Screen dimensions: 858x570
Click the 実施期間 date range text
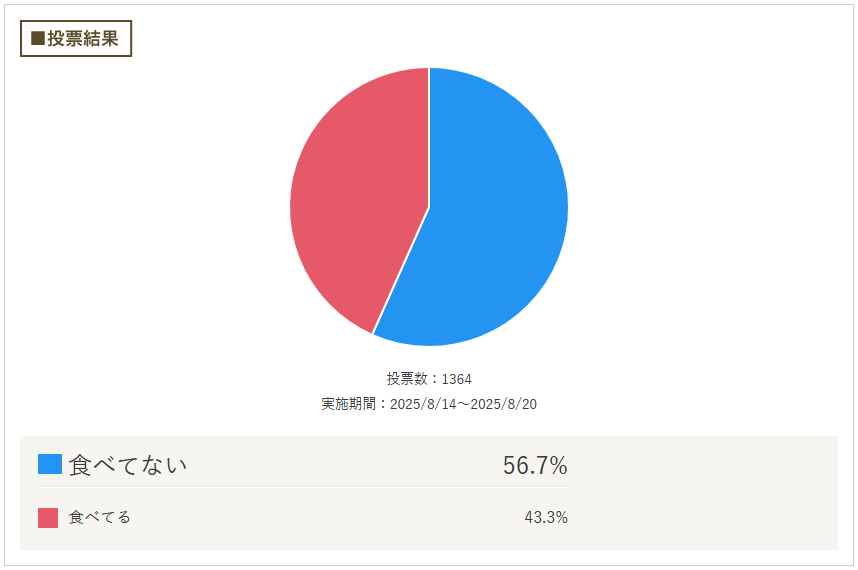tap(429, 404)
